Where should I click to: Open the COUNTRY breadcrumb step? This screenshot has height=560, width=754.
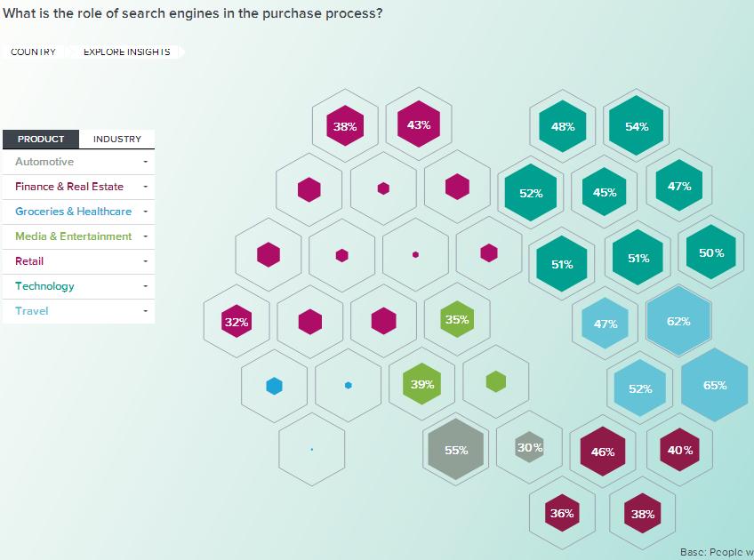point(33,52)
